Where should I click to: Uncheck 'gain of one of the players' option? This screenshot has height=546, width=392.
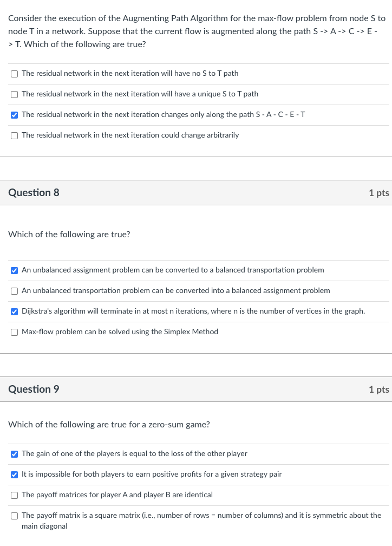[x=14, y=454]
